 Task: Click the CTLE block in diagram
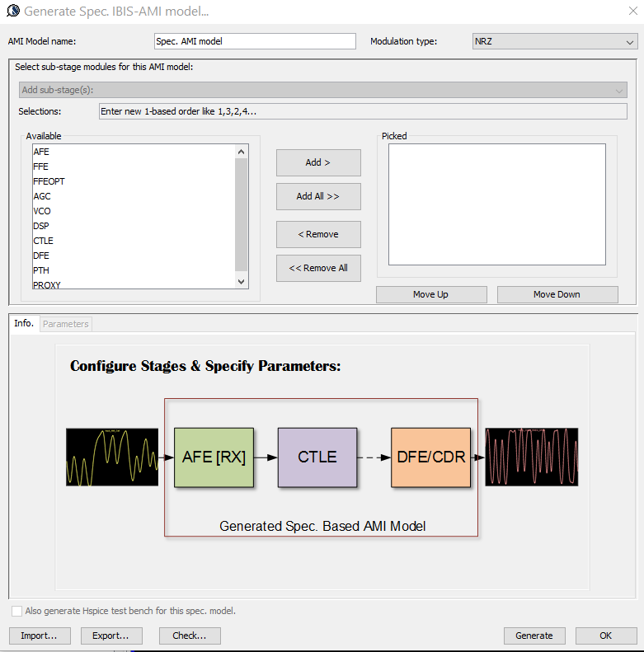(317, 457)
